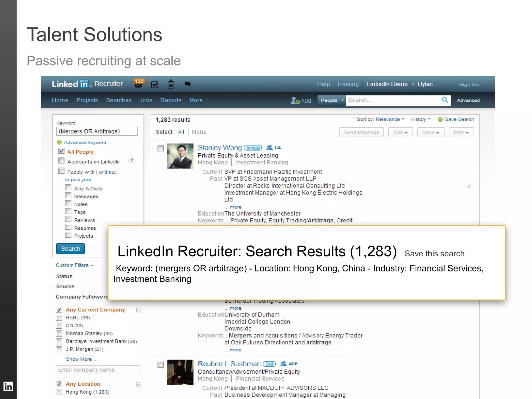Open the Jobs menu
This screenshot has width=532, height=399.
pos(146,100)
